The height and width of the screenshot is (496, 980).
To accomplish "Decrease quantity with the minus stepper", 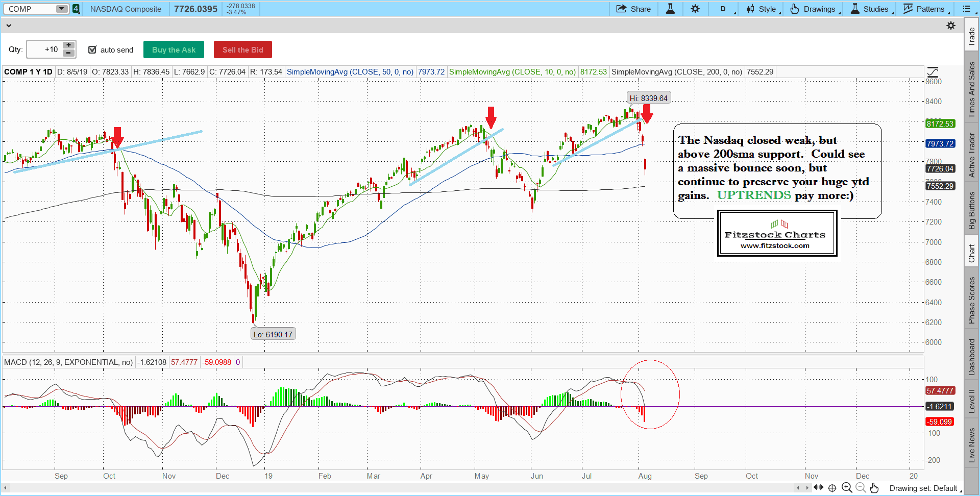I will pos(68,53).
